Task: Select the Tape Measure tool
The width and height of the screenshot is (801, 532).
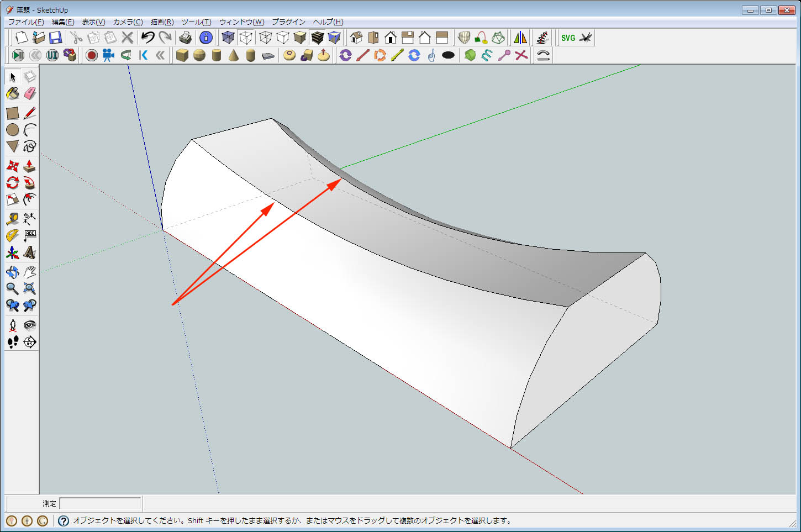Action: point(13,219)
